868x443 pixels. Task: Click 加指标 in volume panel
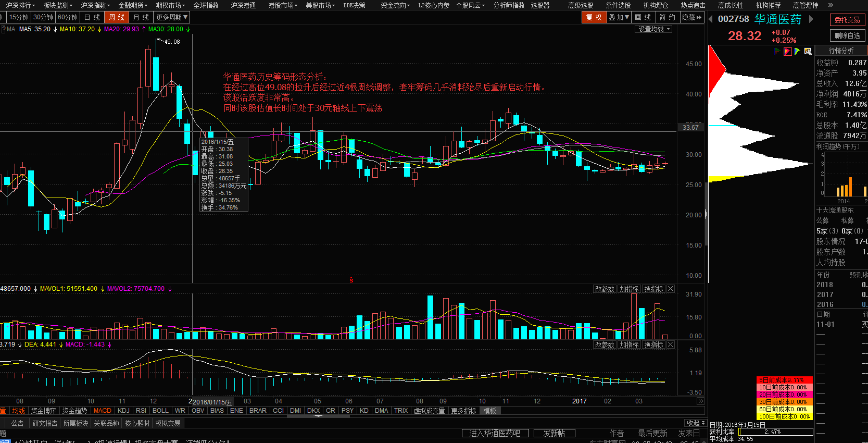[x=629, y=289]
